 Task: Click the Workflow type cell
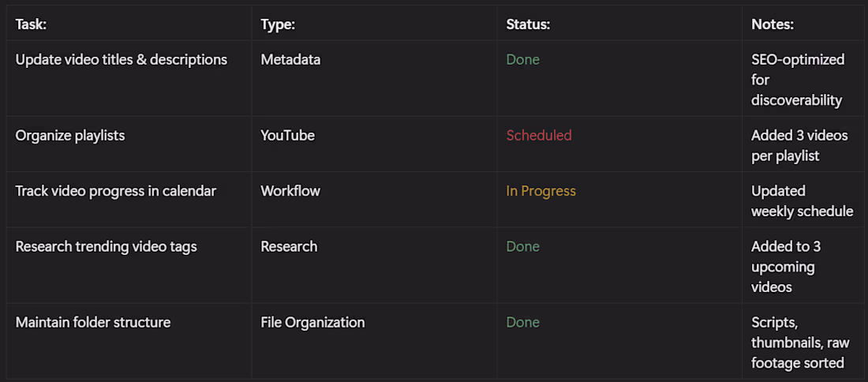click(x=290, y=191)
